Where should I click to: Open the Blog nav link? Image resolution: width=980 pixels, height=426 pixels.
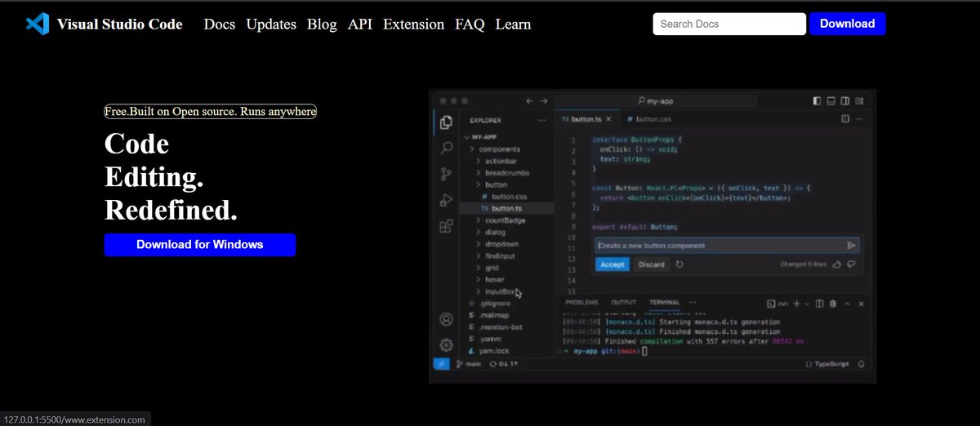click(322, 24)
